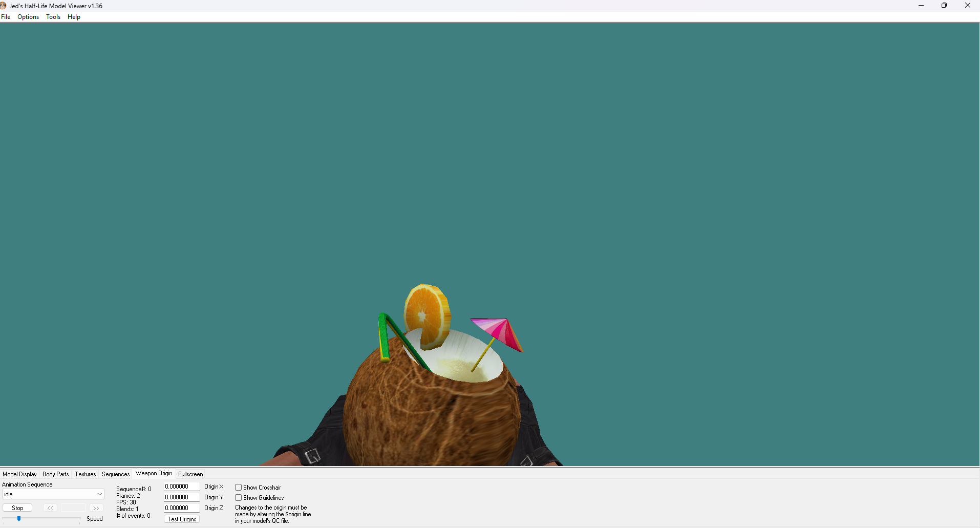Enable Show Guidelines checkbox
Image resolution: width=980 pixels, height=528 pixels.
[x=238, y=498]
